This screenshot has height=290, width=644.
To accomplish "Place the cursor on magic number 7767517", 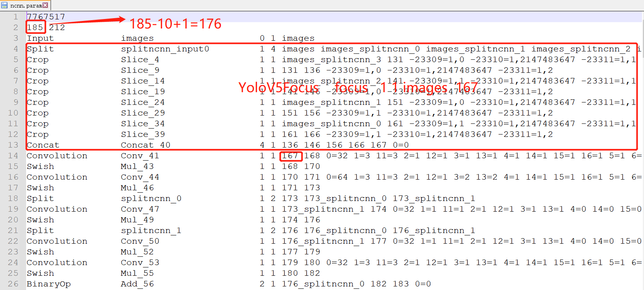I will click(46, 17).
